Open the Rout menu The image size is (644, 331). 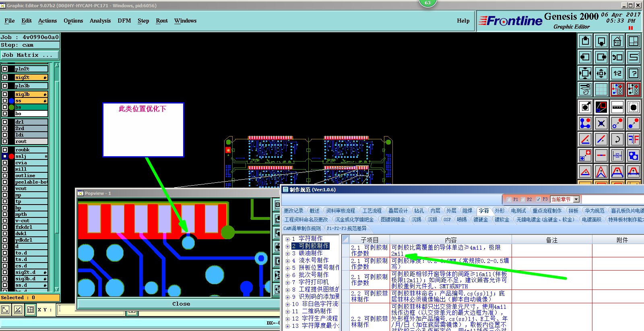(x=162, y=21)
